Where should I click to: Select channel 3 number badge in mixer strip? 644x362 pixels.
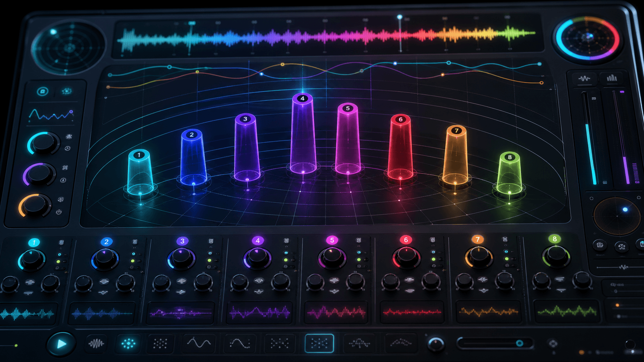click(x=182, y=241)
